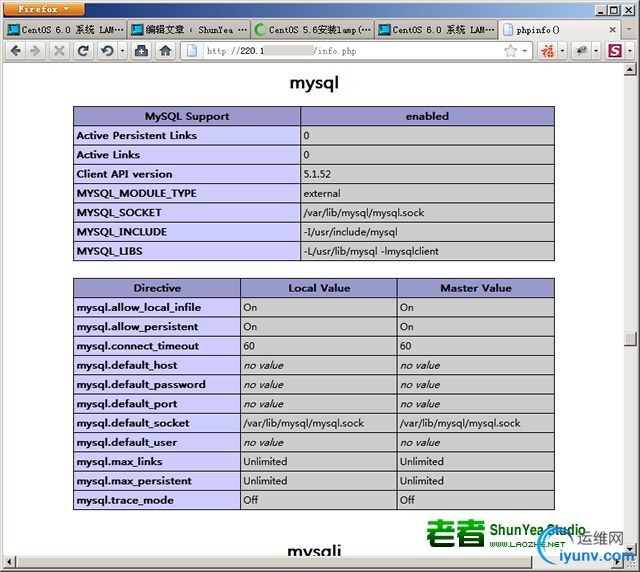The width and height of the screenshot is (640, 572).
Task: Click mysql.default_user directive
Action: pos(127,442)
